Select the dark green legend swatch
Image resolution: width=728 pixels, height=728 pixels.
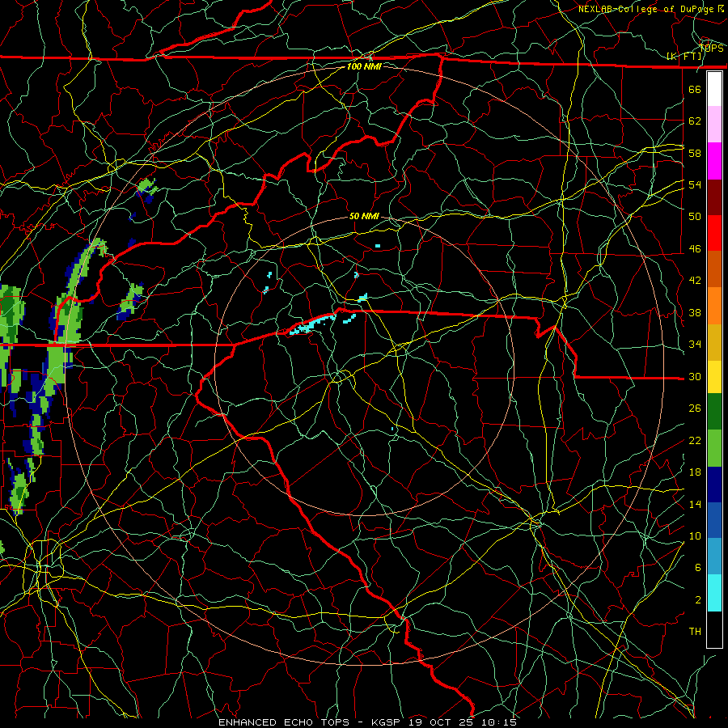714,412
